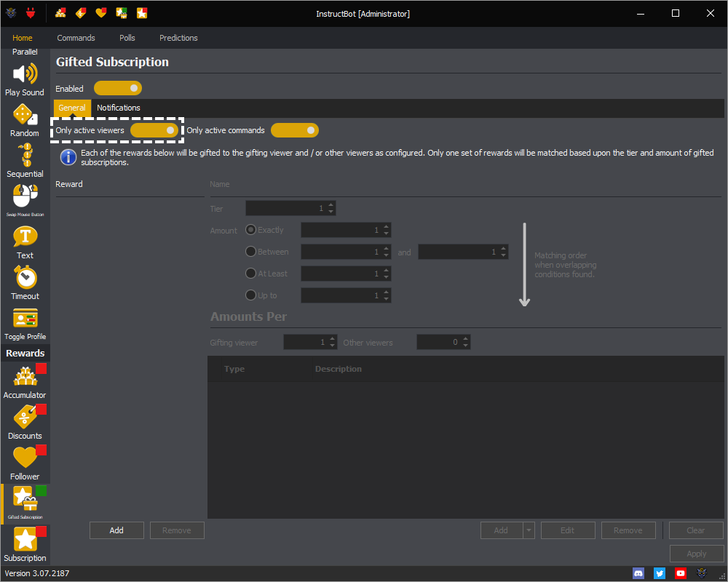
Task: Click the 'Version 3.07.2187' status text
Action: [x=37, y=573]
